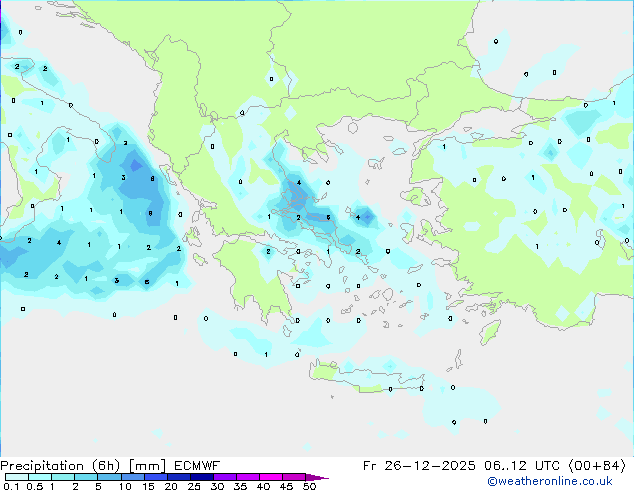
Task: Click the legend label "20"
Action: (171, 486)
